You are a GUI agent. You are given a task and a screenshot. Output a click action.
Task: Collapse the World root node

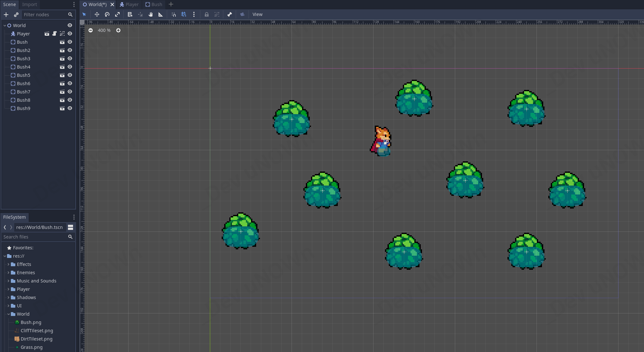(5, 26)
